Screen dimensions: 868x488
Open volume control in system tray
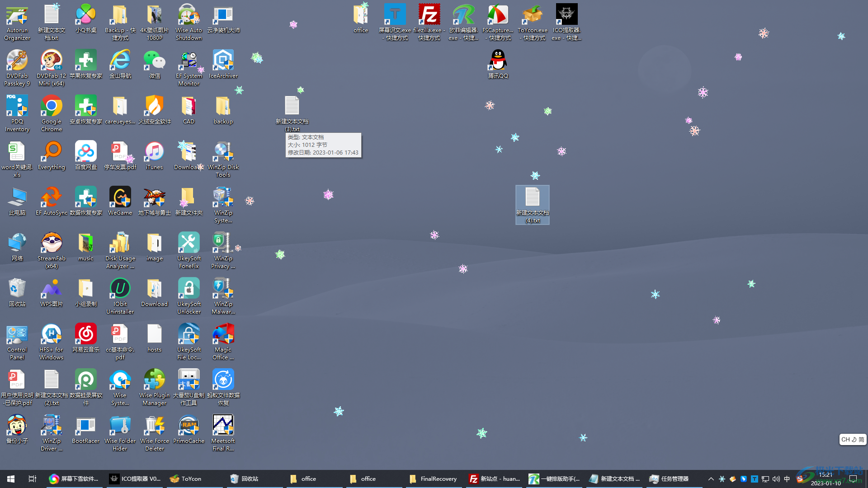[x=776, y=479]
